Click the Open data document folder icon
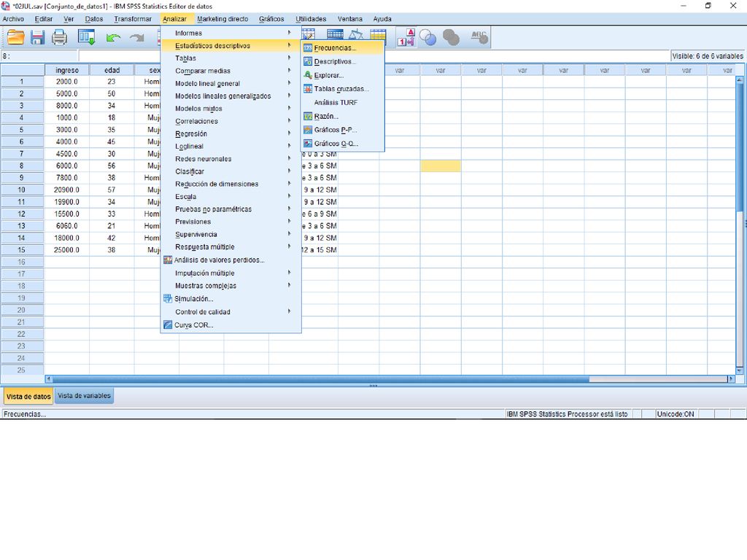The image size is (747, 560). [x=16, y=37]
